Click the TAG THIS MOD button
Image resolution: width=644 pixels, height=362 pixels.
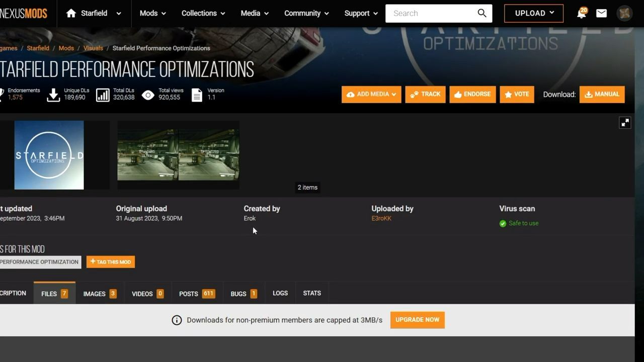[111, 262]
